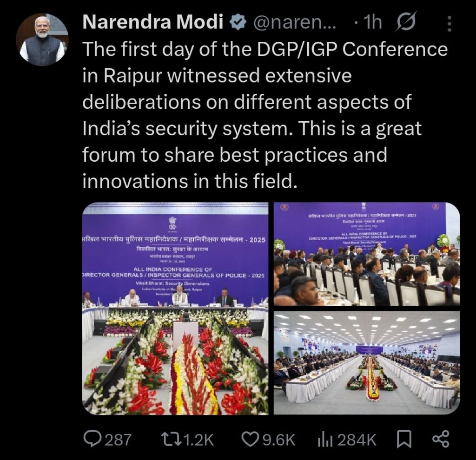Share the tweet using the share icon
The image size is (476, 460).
441,440
